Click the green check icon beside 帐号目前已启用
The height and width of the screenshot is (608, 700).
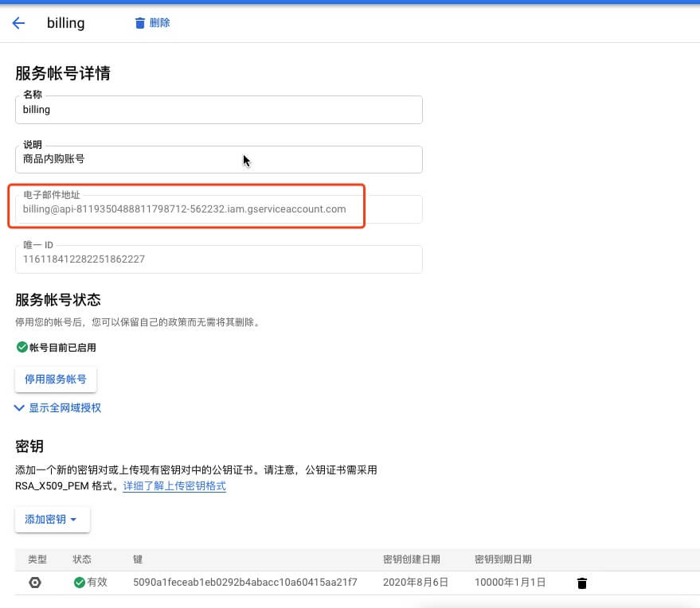(x=22, y=347)
